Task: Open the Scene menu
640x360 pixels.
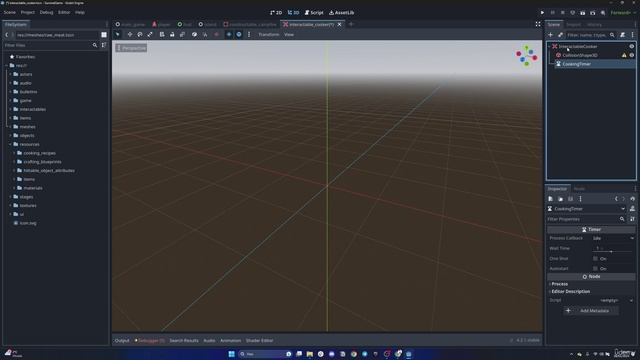Action: click(x=10, y=13)
